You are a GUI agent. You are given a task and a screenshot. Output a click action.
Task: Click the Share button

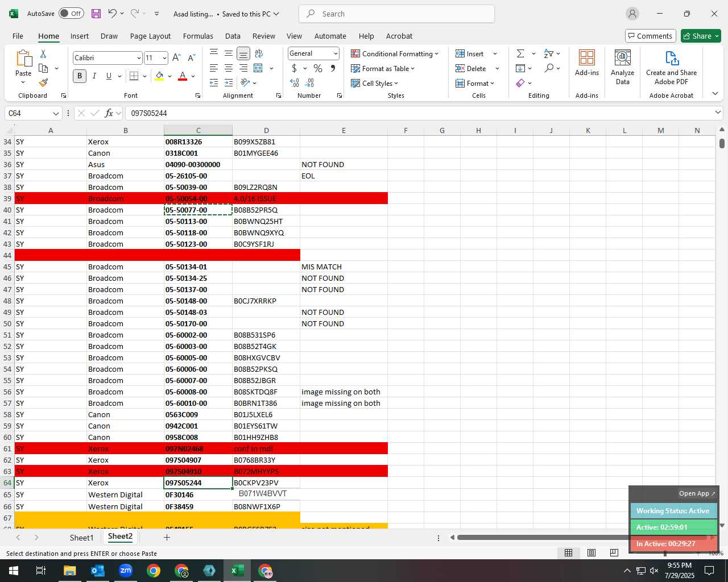click(701, 36)
